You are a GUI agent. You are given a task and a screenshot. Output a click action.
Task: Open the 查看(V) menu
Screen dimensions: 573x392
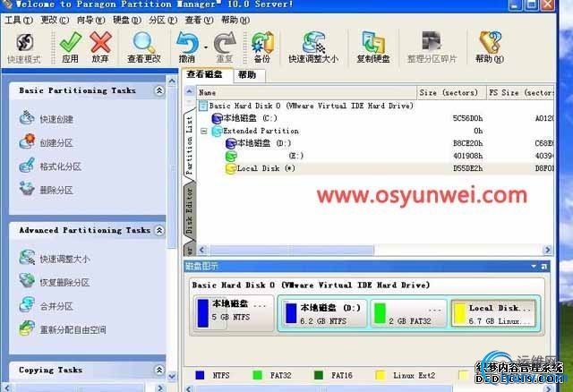coord(199,20)
